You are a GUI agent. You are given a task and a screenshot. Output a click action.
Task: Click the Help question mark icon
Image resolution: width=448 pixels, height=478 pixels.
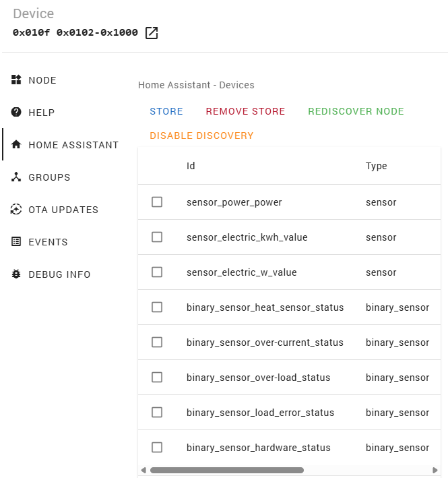coord(17,113)
